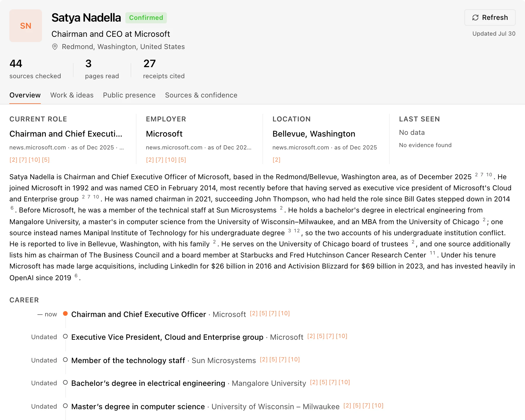525x420 pixels.
Task: Click superscript citation 11 in the summary
Action: 433,253
